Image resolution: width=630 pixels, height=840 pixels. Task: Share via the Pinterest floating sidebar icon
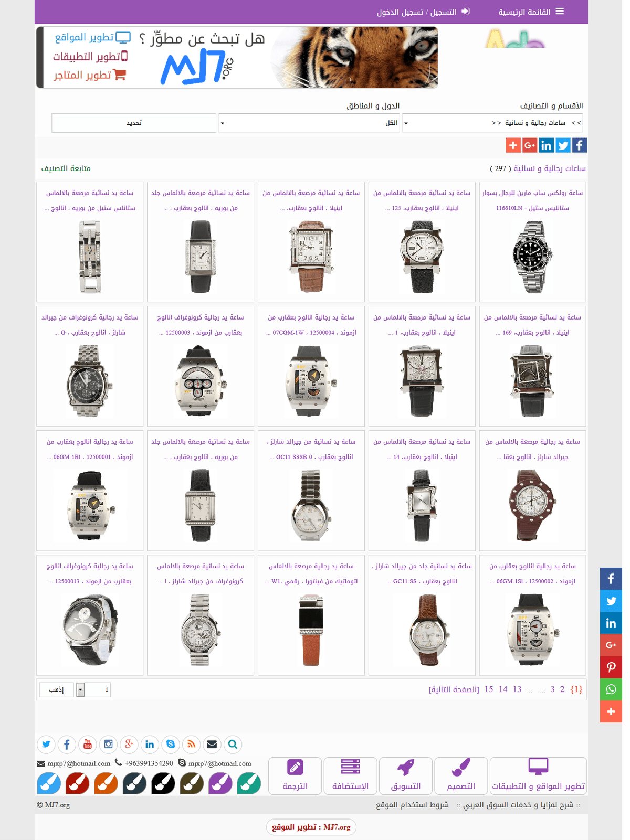(611, 667)
